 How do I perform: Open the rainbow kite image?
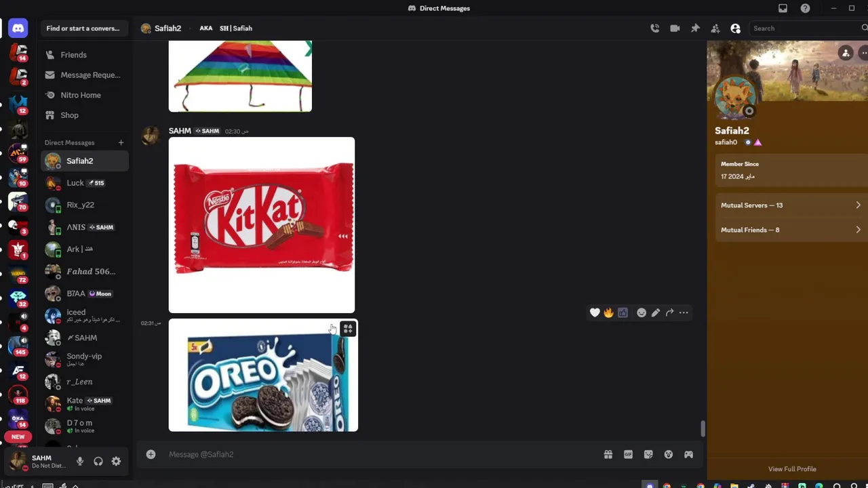coord(240,76)
